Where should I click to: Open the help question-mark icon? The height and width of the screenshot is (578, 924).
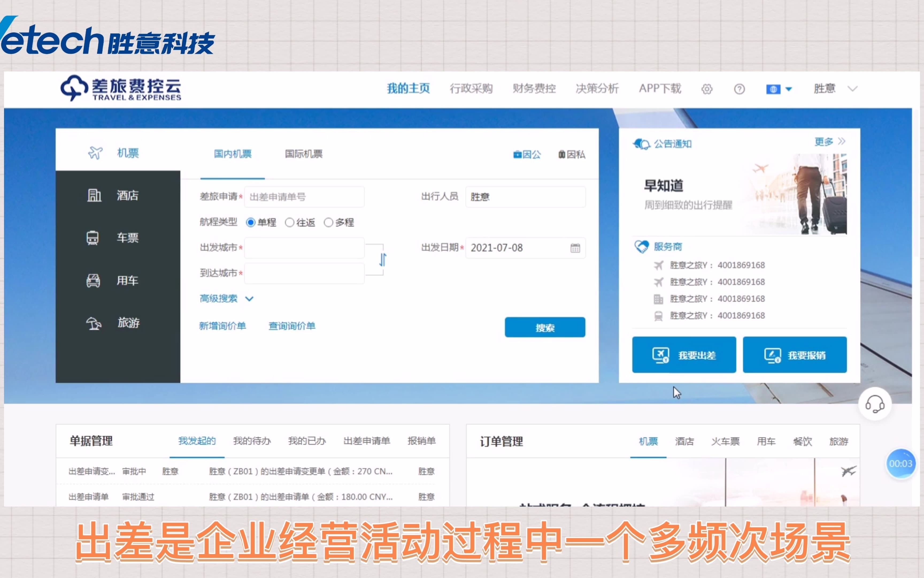tap(739, 89)
